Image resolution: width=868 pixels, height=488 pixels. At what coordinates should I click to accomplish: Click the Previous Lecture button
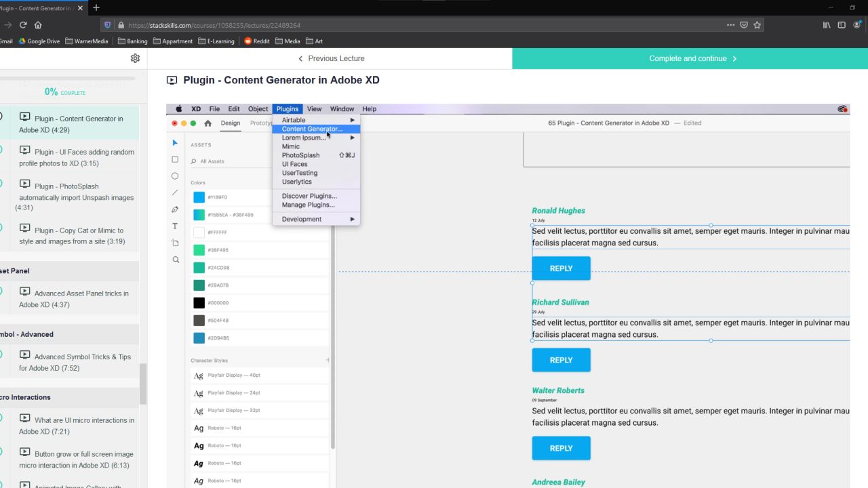pos(331,58)
